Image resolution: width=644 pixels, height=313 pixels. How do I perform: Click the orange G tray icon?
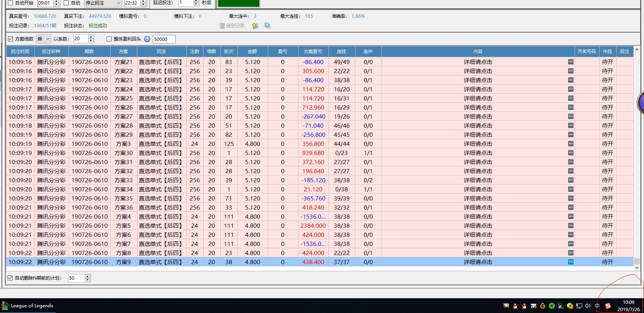[543, 306]
